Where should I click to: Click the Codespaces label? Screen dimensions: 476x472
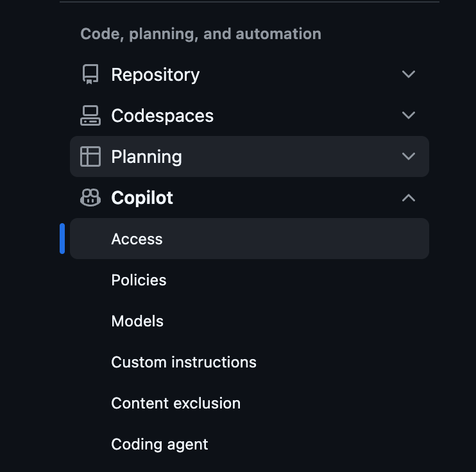(x=162, y=116)
